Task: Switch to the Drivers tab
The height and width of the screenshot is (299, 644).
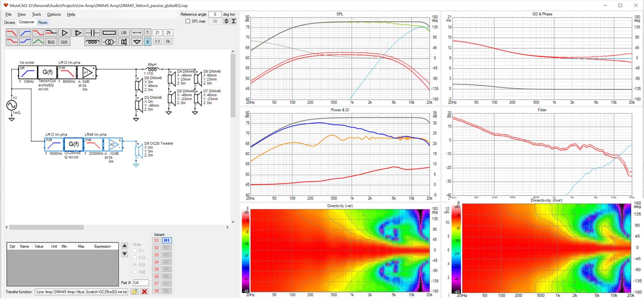Action: [x=9, y=22]
